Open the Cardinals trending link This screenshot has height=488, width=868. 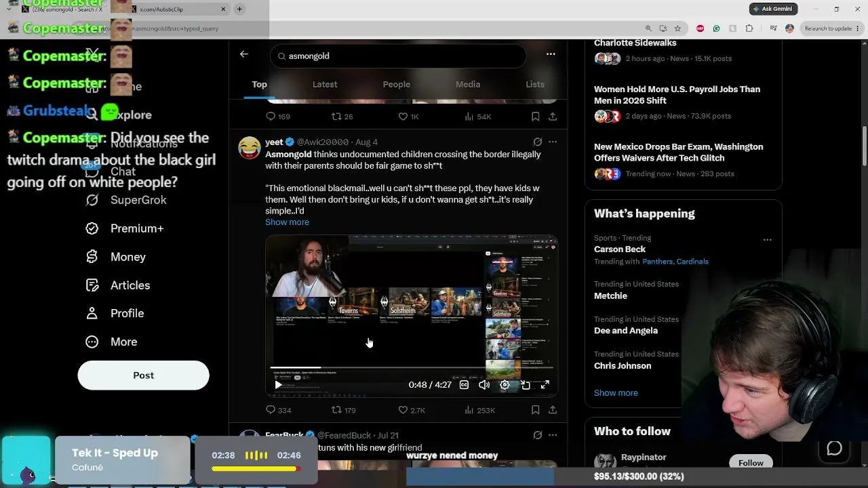(692, 262)
